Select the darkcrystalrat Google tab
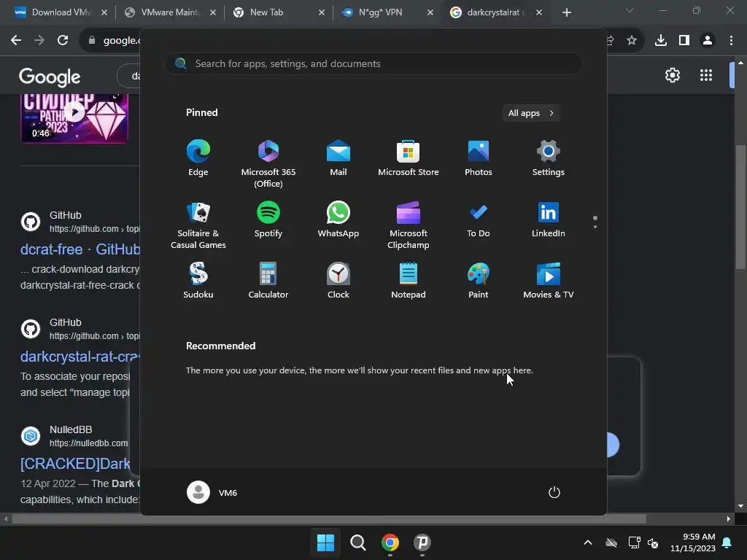 click(495, 12)
